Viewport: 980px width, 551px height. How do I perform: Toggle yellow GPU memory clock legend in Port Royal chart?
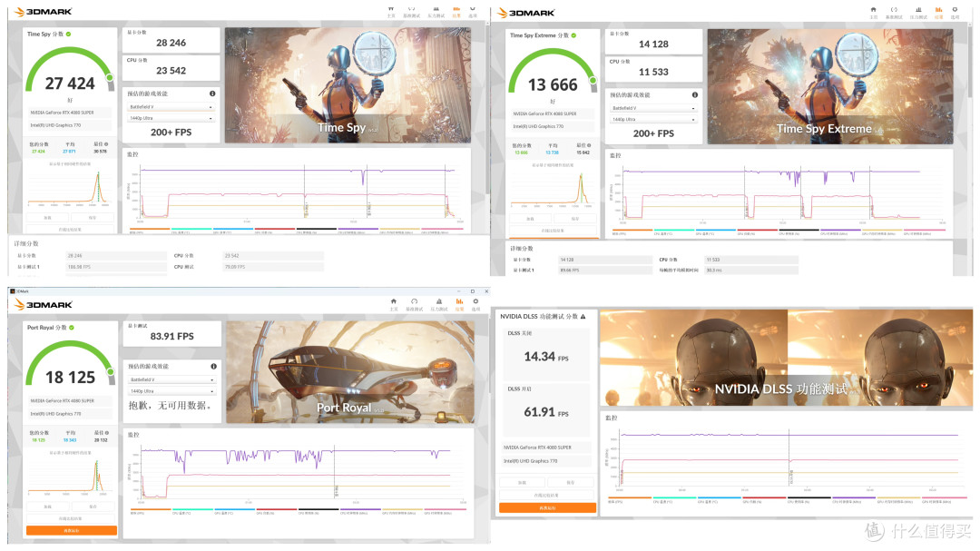pyautogui.click(x=403, y=510)
